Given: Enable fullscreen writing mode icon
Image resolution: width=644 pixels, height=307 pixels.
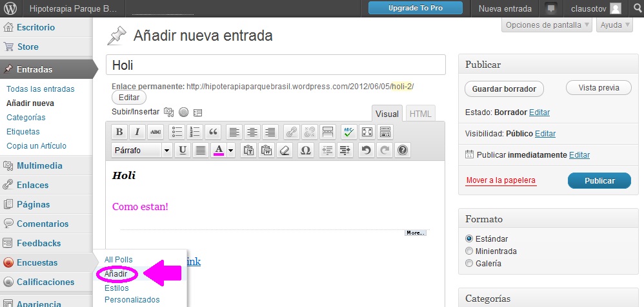Looking at the screenshot, I should [367, 132].
